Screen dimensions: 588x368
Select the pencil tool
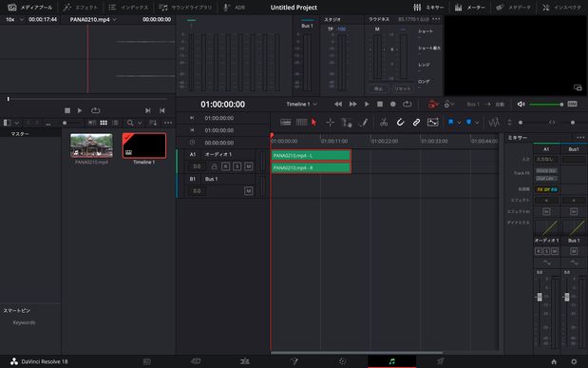tap(363, 122)
